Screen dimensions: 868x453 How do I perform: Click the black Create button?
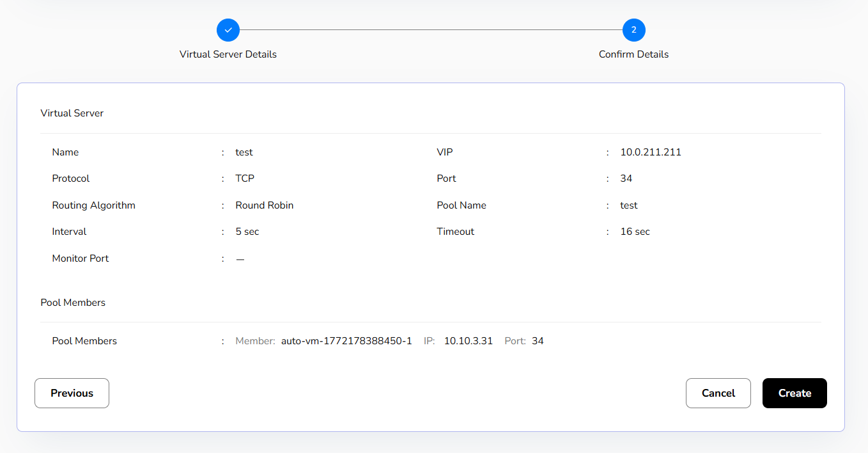point(794,393)
